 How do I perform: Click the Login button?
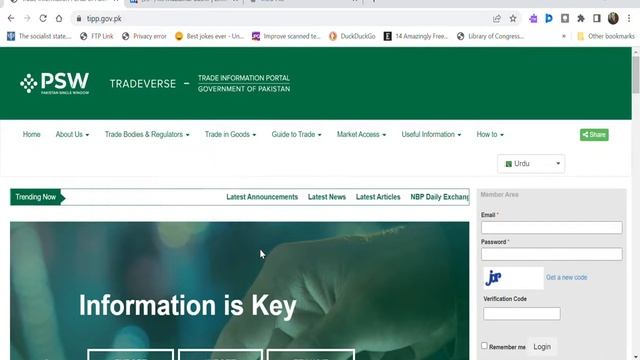[542, 347]
